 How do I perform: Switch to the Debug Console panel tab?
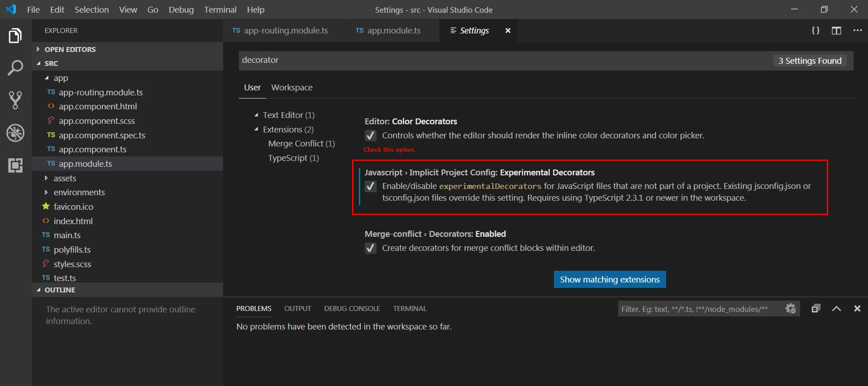[352, 309]
